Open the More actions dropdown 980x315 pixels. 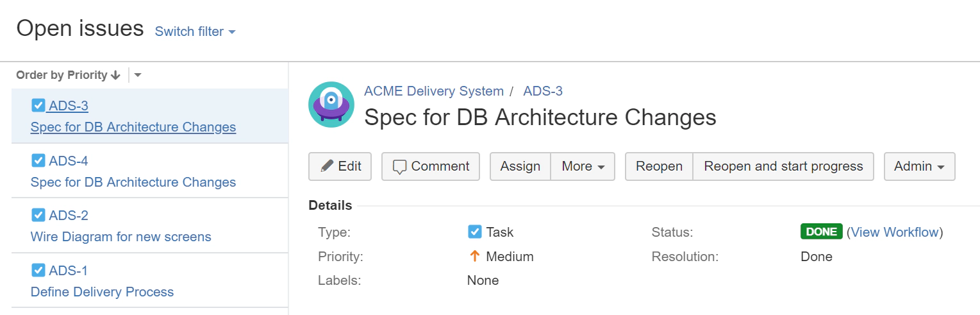pyautogui.click(x=583, y=166)
